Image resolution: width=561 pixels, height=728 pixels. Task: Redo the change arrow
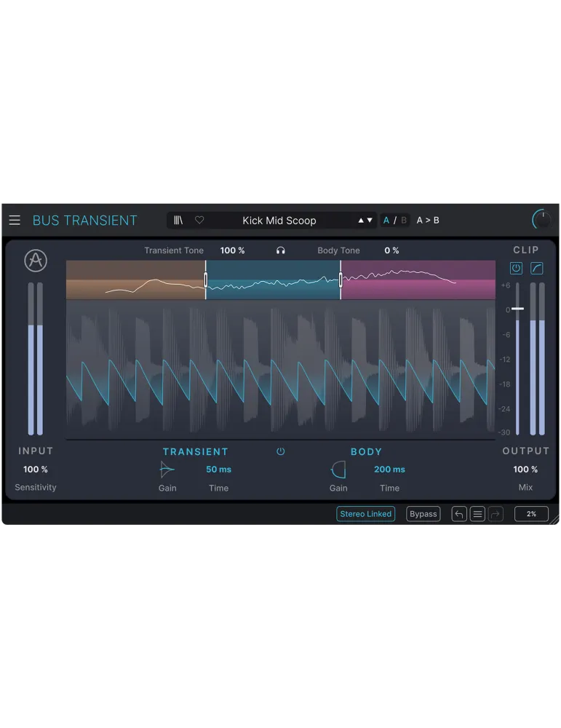tap(496, 514)
